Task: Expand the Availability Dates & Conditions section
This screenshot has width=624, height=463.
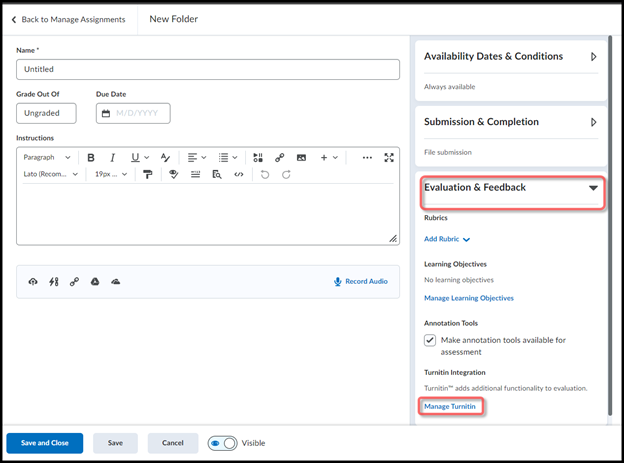Action: [x=593, y=57]
